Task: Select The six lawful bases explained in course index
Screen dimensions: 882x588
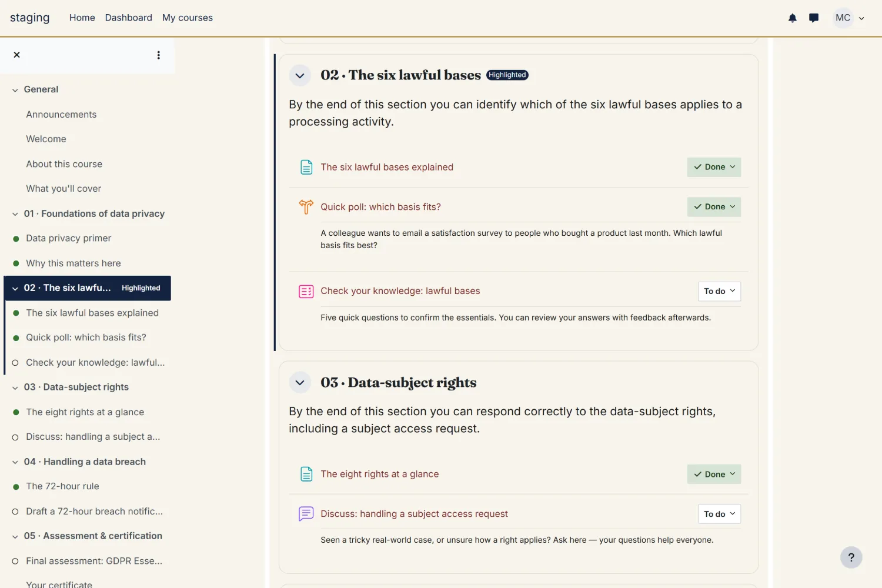Action: (92, 313)
